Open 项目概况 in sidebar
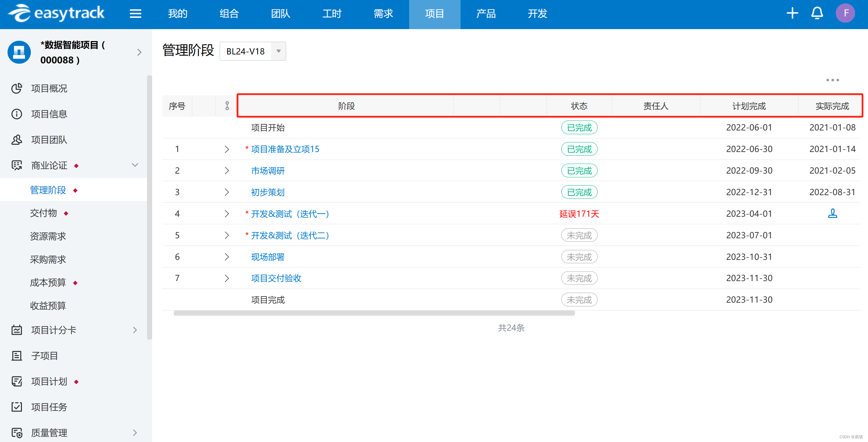868x442 pixels. tap(49, 88)
